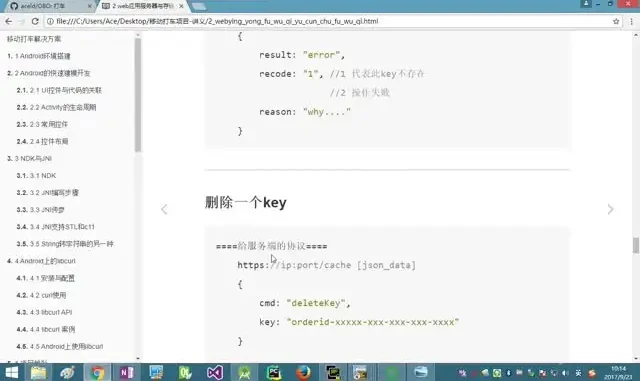
Task: Open '4 Android上的libcurl' chapter
Action: [x=41, y=261]
